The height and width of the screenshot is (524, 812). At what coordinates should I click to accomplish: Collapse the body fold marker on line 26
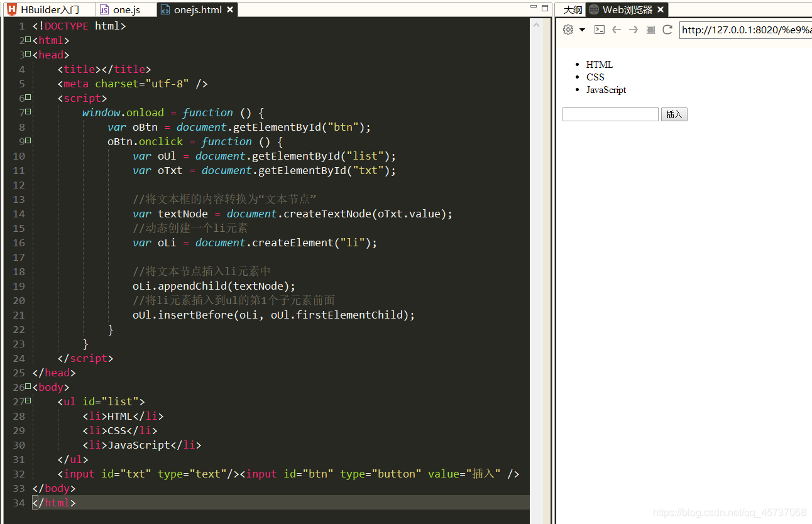point(28,387)
